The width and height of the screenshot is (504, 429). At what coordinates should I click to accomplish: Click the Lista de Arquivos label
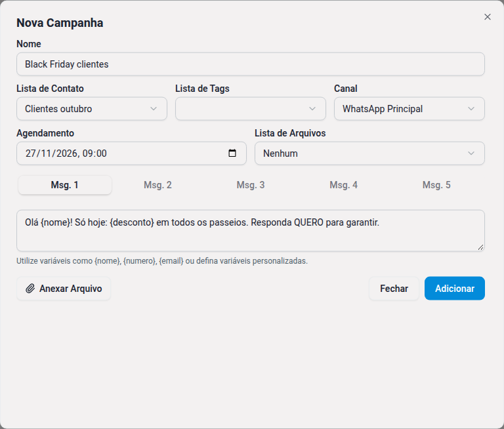(290, 133)
